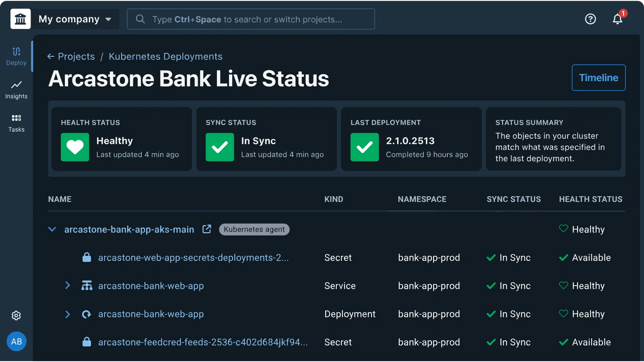The height and width of the screenshot is (362, 644).
Task: Collapse the arcastone-bank-app-aks-main row
Action: (x=52, y=229)
